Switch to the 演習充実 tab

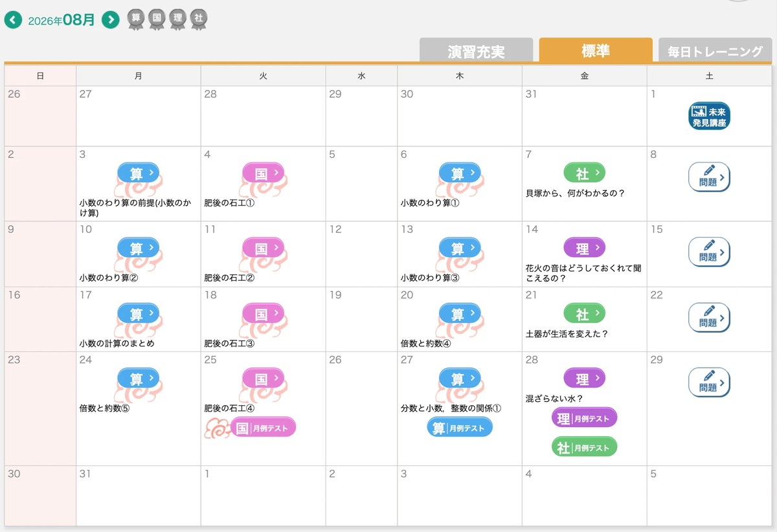click(476, 51)
